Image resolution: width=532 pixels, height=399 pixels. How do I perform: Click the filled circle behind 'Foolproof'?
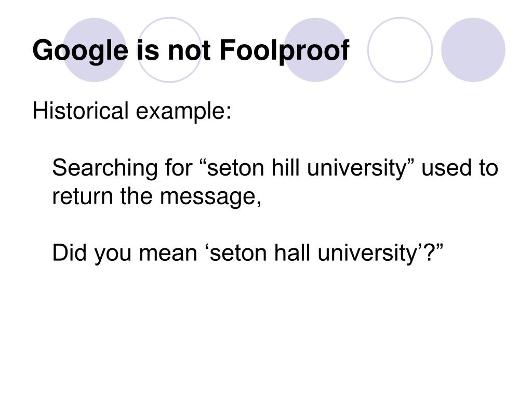tap(315, 50)
